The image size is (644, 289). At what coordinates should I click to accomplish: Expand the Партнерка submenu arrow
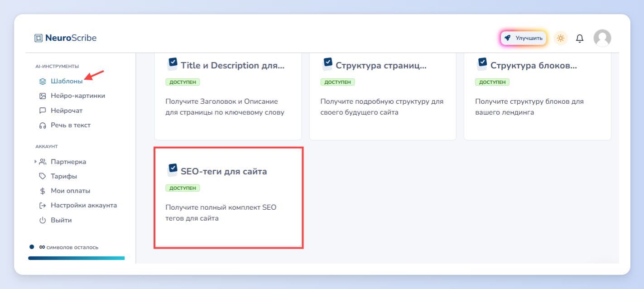[x=36, y=162]
